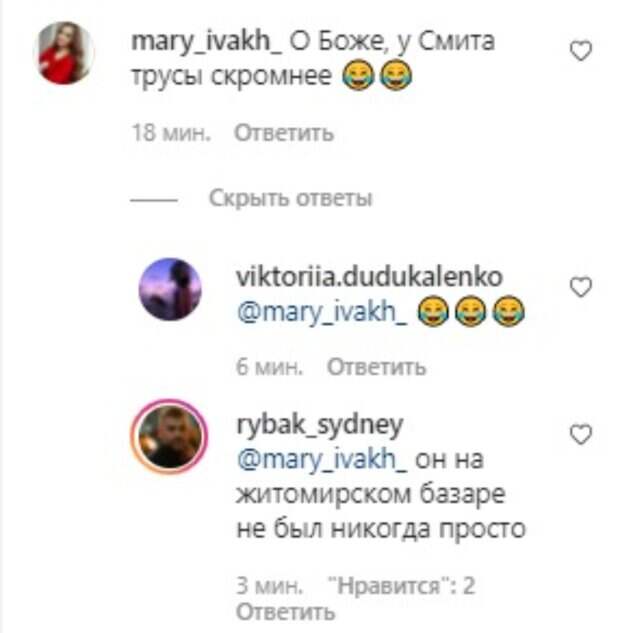
Task: Open the 18 мин. timestamp
Action: point(171,133)
